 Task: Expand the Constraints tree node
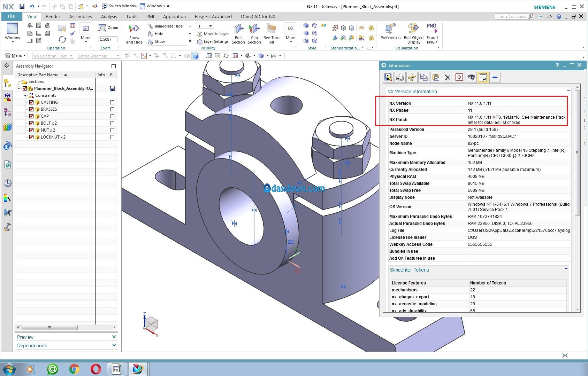(25, 95)
